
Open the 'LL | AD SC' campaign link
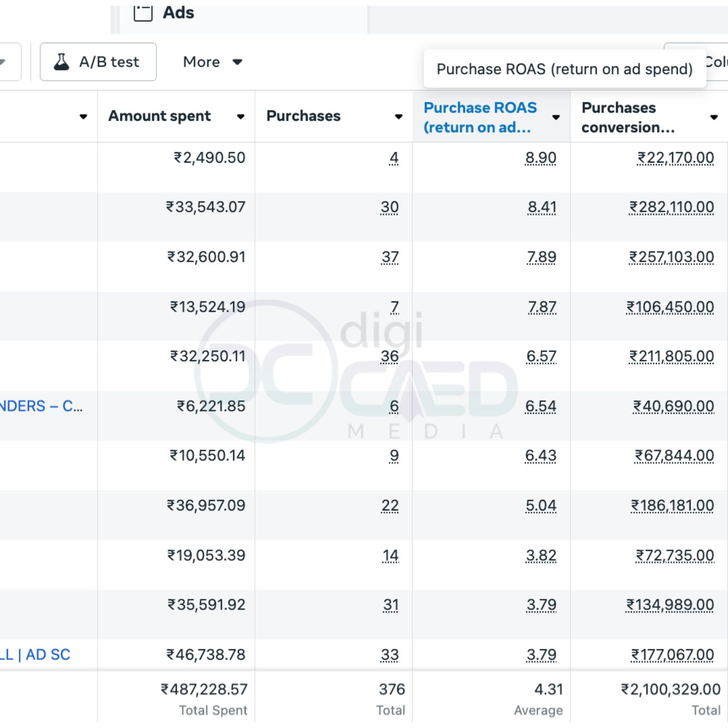[x=35, y=655]
